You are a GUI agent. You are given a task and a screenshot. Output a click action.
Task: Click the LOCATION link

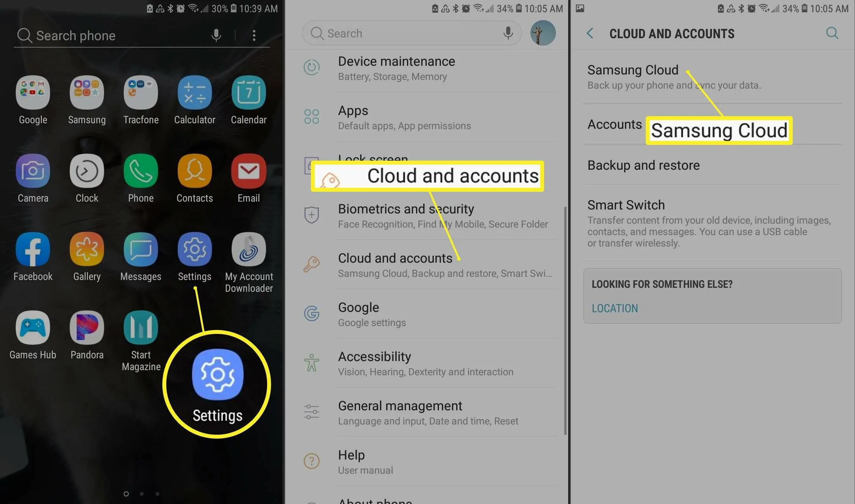tap(615, 308)
